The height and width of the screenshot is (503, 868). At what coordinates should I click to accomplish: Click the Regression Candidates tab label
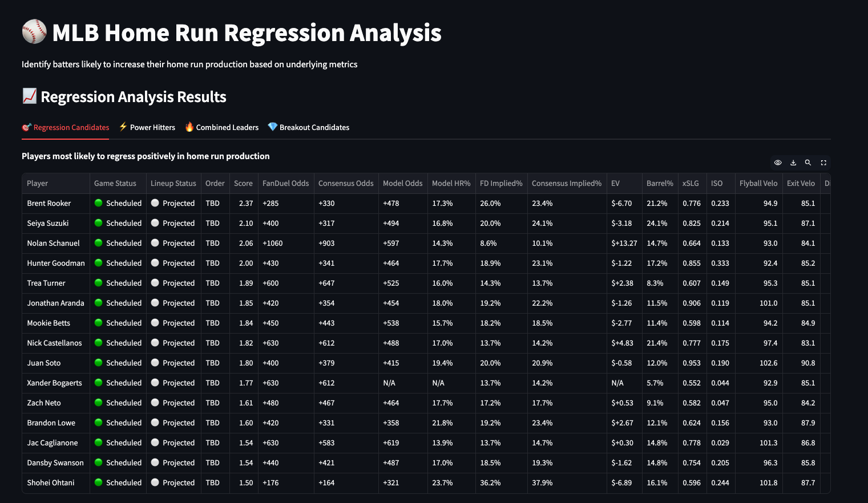(71, 127)
